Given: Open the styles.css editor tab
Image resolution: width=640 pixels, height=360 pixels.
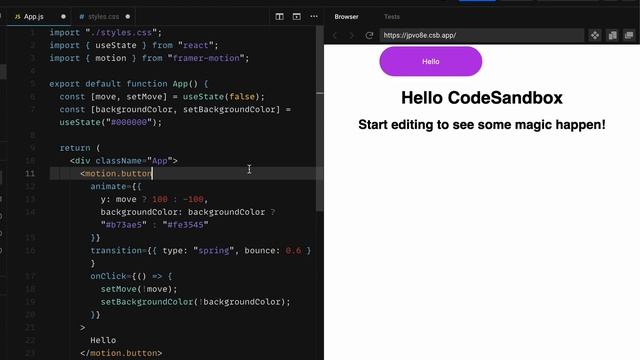Looking at the screenshot, I should (103, 17).
